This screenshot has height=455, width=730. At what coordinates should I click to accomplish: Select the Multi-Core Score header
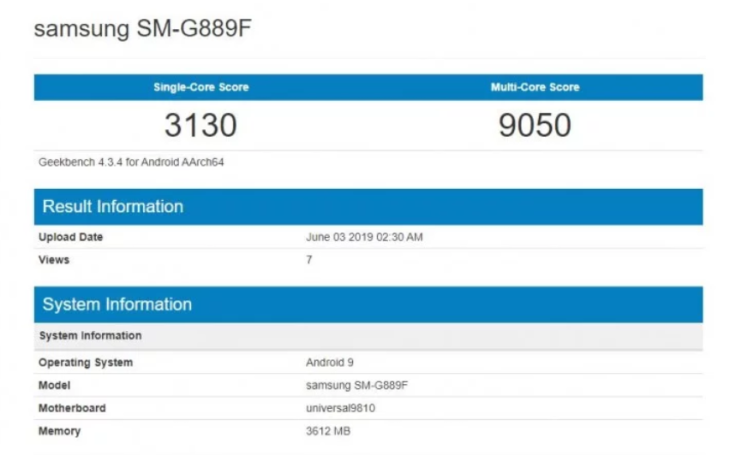pos(535,87)
